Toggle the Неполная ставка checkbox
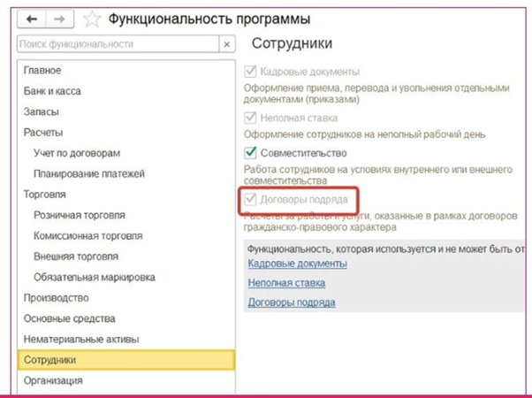 coord(251,119)
